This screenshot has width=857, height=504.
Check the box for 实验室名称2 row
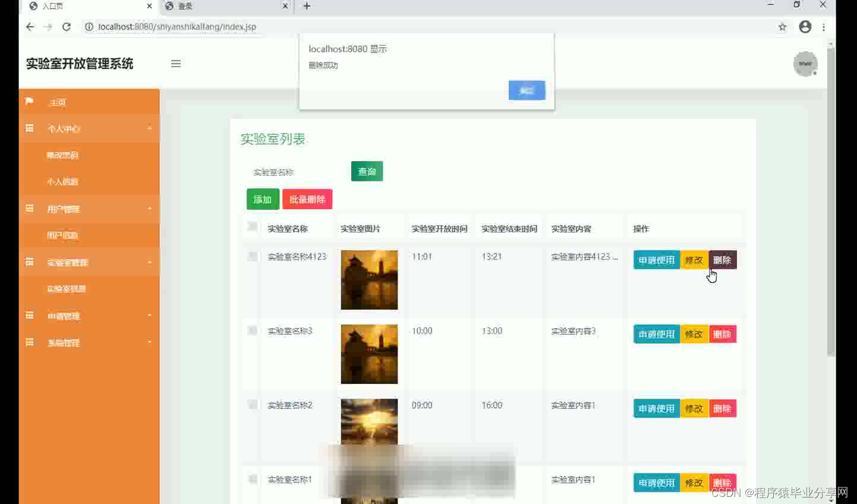253,405
